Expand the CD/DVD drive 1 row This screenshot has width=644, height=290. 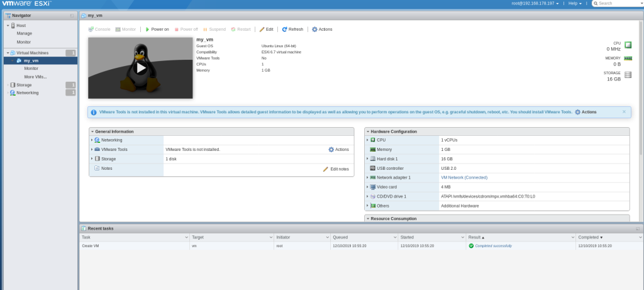(x=367, y=197)
